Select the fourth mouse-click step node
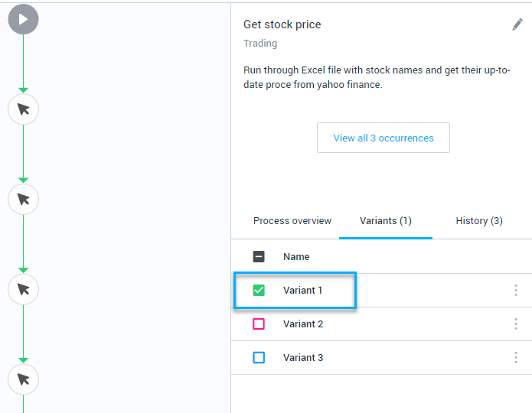 point(24,379)
